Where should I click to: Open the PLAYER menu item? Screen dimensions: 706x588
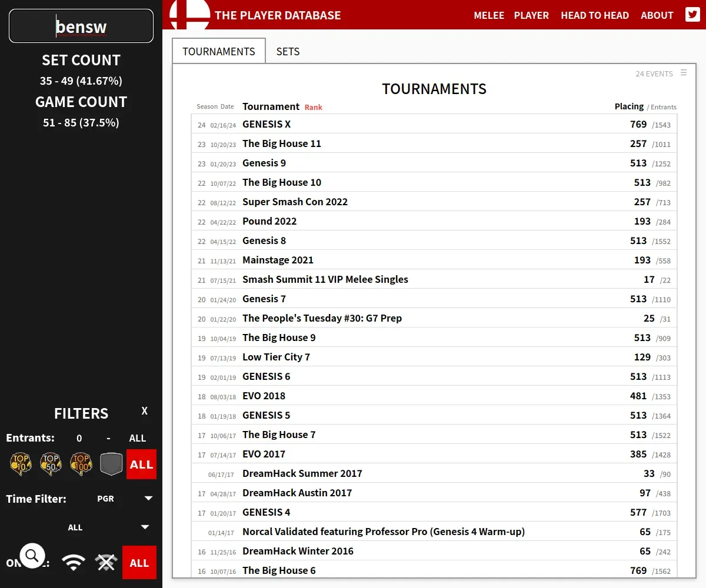[x=531, y=15]
